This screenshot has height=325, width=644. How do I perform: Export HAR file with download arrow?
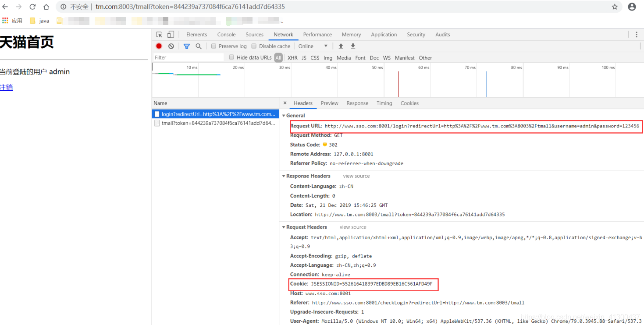point(353,46)
